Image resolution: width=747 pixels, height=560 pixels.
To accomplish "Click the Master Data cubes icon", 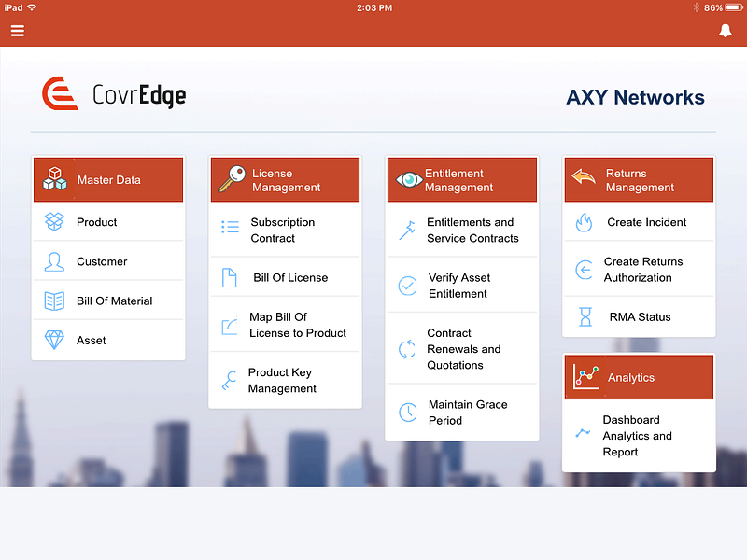I will tap(55, 179).
